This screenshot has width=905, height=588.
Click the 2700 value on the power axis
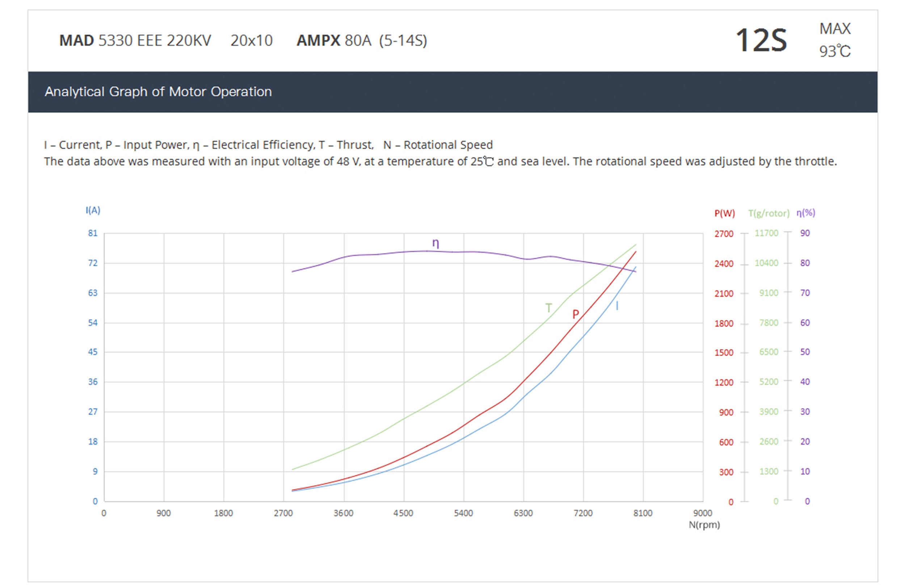pos(724,234)
